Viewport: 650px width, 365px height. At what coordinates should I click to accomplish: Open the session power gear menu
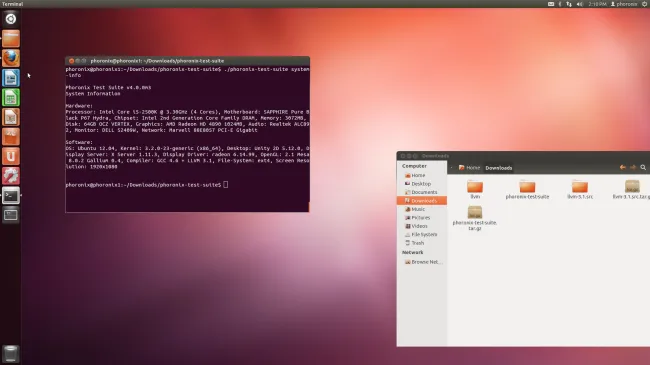tap(645, 4)
